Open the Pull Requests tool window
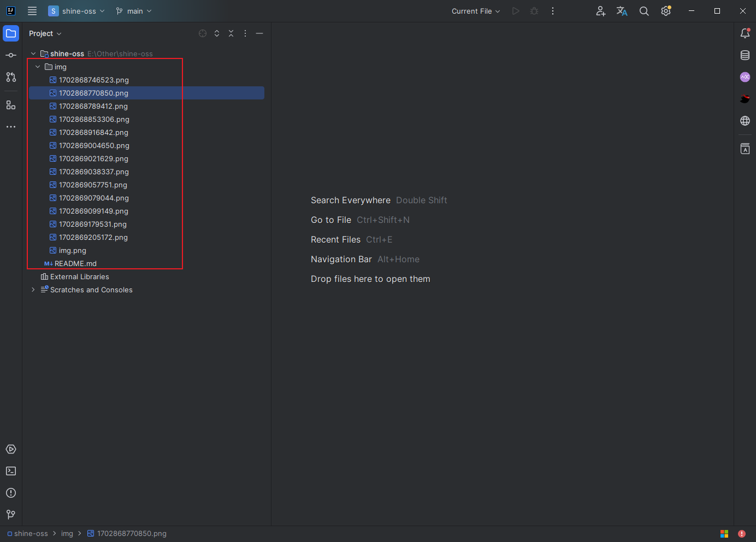The image size is (756, 542). pyautogui.click(x=11, y=77)
